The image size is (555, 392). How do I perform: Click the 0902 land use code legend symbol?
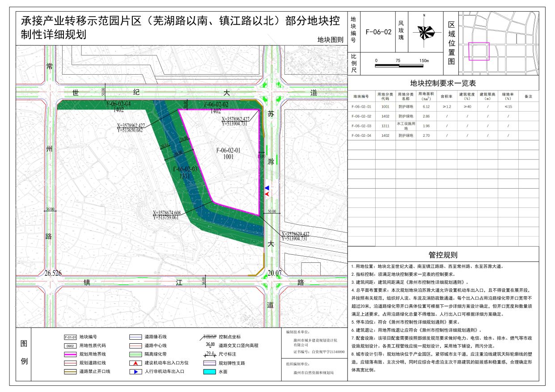pyautogui.click(x=70, y=346)
